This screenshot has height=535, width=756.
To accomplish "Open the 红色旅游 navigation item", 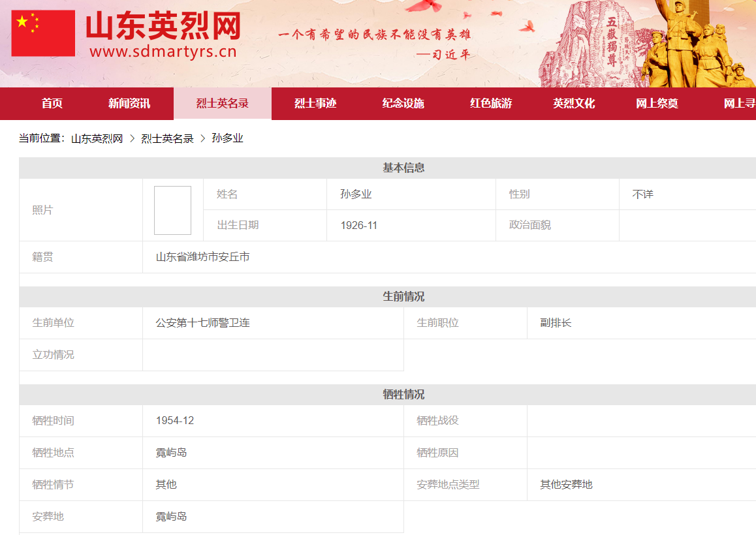I will (x=491, y=104).
